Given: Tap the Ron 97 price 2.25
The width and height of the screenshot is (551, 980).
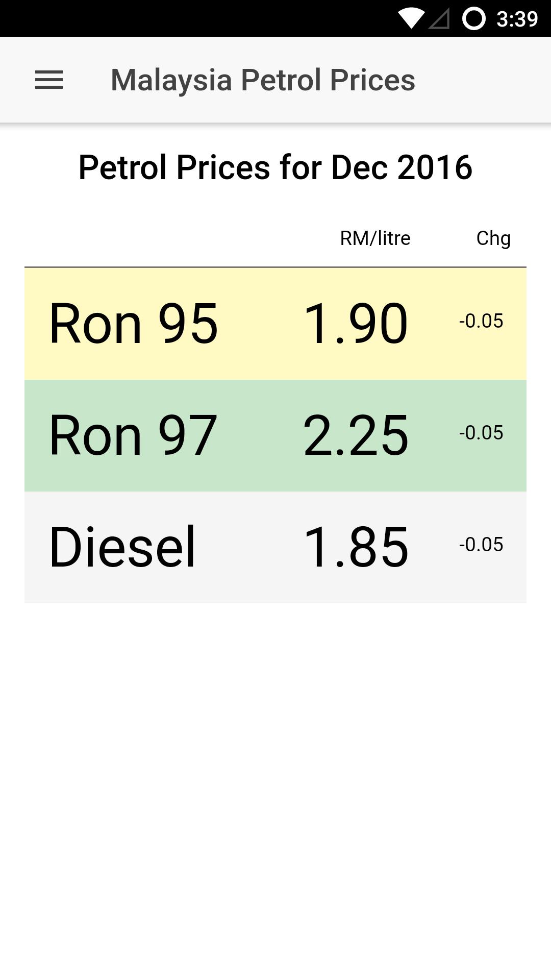Looking at the screenshot, I should pos(356,435).
